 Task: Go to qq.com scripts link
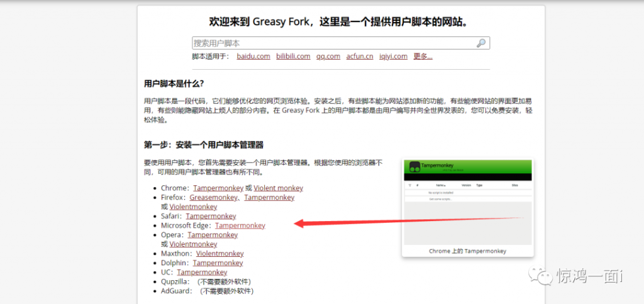click(x=328, y=57)
